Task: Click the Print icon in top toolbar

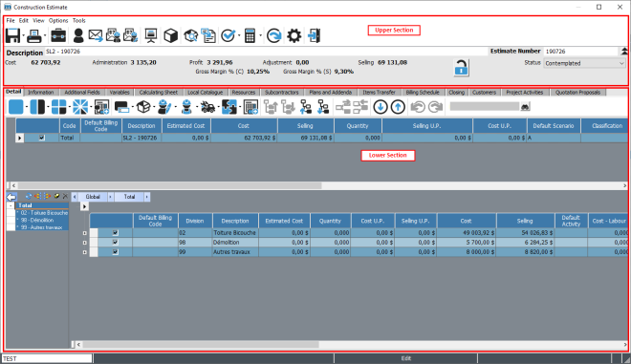Action: point(34,35)
